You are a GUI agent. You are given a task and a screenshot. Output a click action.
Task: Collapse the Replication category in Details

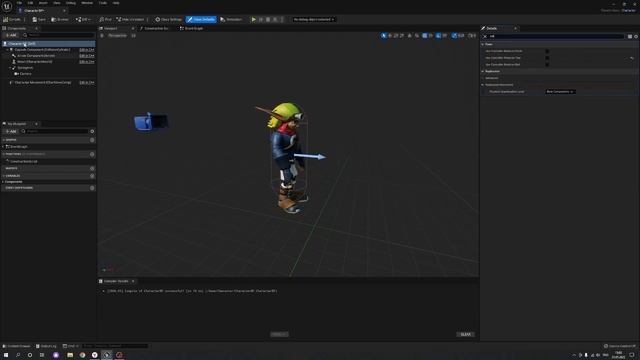tap(483, 71)
